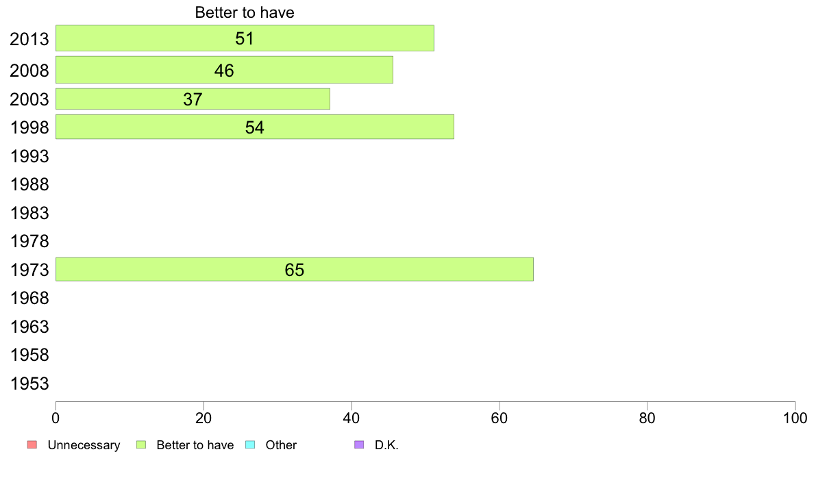Click the Other legend label
814x504 pixels.
pyautogui.click(x=281, y=445)
